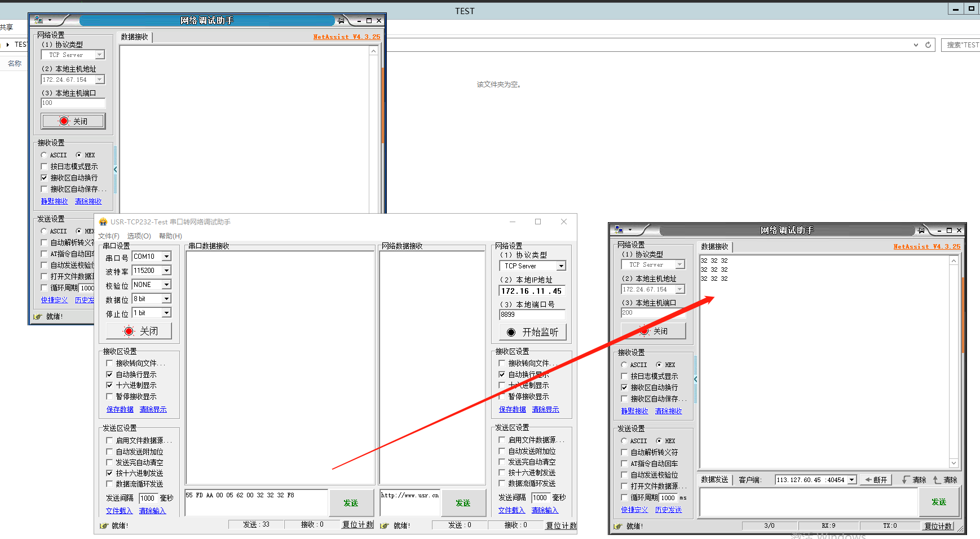Viewport: 980px width, 539px height.
Task: Collapse the side panel arrow in right NetAssist
Action: coord(695,379)
